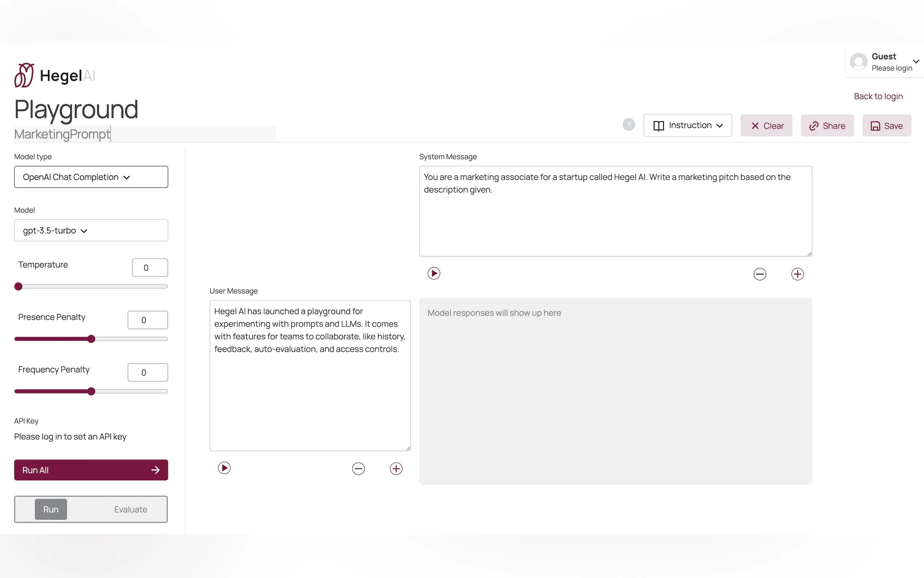Click inside the User Message text area
Image resolution: width=924 pixels, height=578 pixels.
tap(310, 375)
